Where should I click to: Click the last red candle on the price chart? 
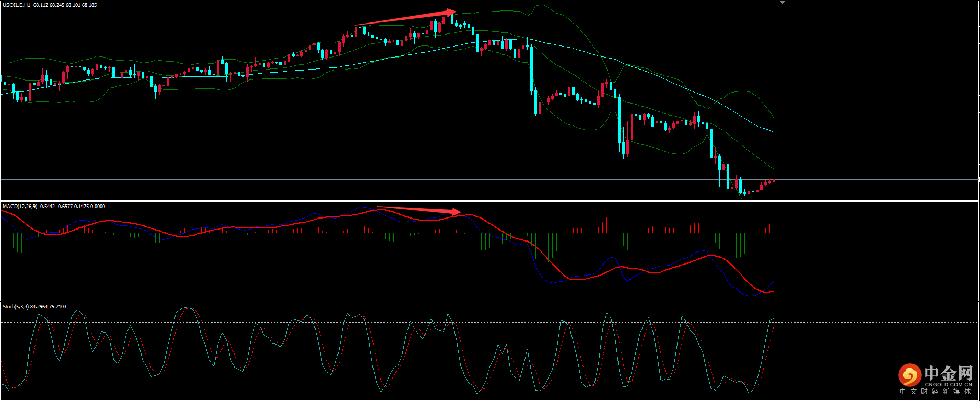[x=774, y=180]
